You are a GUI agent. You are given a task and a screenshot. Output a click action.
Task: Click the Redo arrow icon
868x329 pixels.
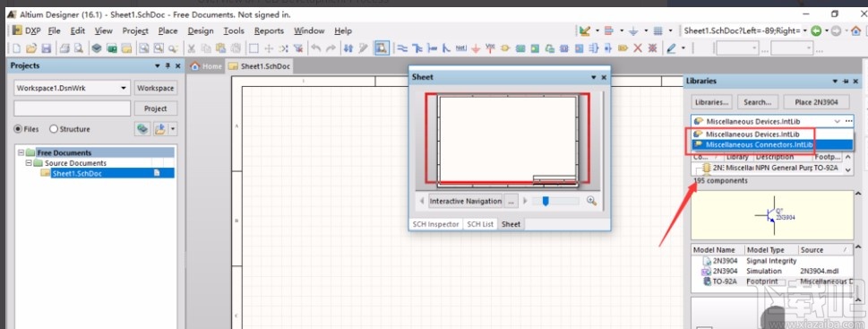[331, 48]
